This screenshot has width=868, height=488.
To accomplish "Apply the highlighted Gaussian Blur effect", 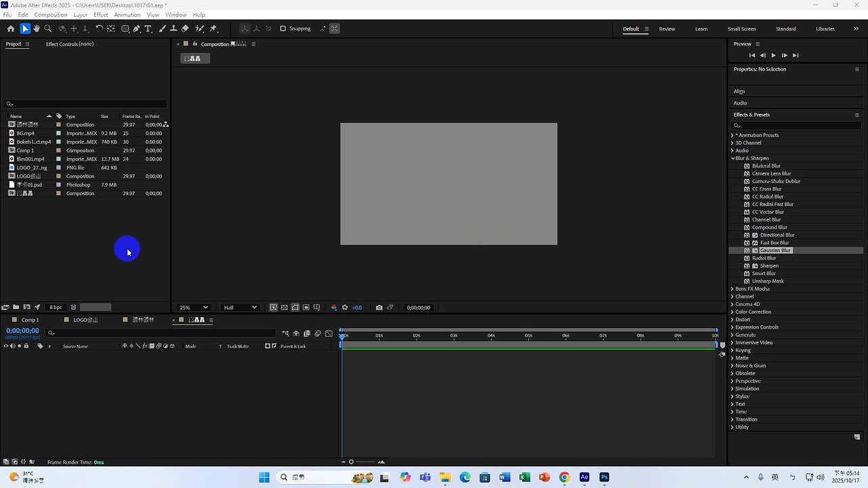I will click(774, 250).
